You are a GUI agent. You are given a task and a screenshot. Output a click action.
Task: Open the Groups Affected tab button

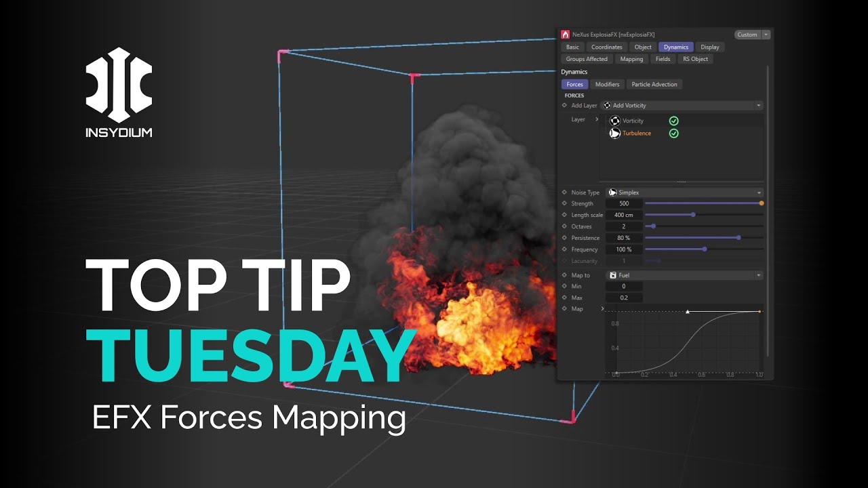tap(587, 59)
